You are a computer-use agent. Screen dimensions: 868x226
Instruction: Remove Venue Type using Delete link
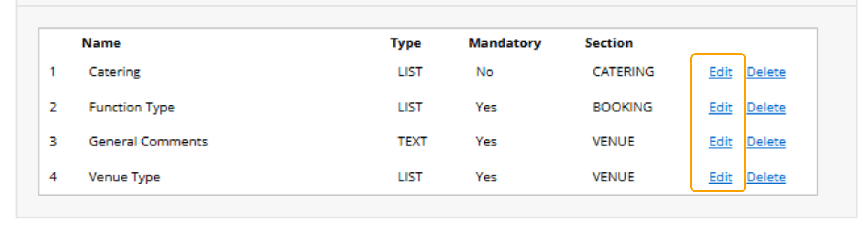click(766, 177)
